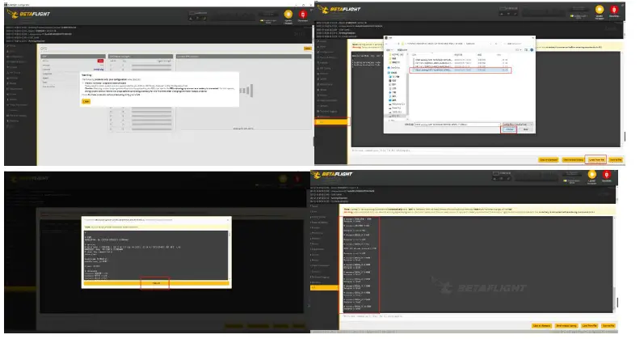
Task: Click Clear output history in the top-right window
Action: click(x=573, y=159)
